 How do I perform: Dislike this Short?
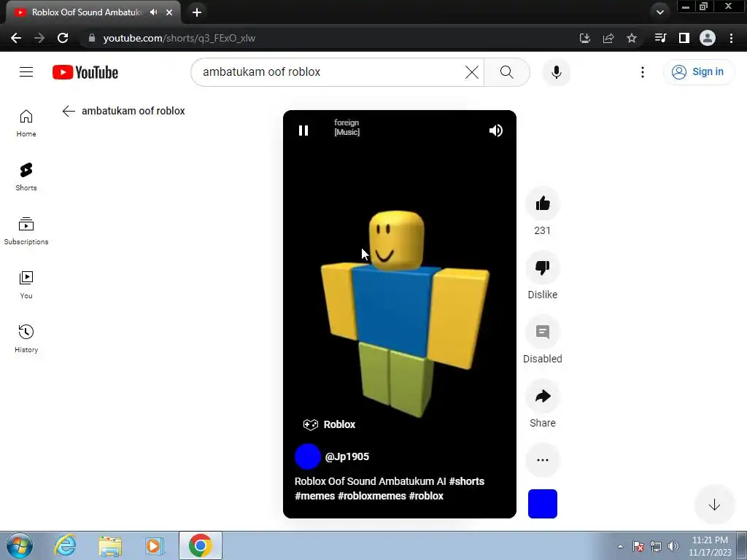[543, 268]
